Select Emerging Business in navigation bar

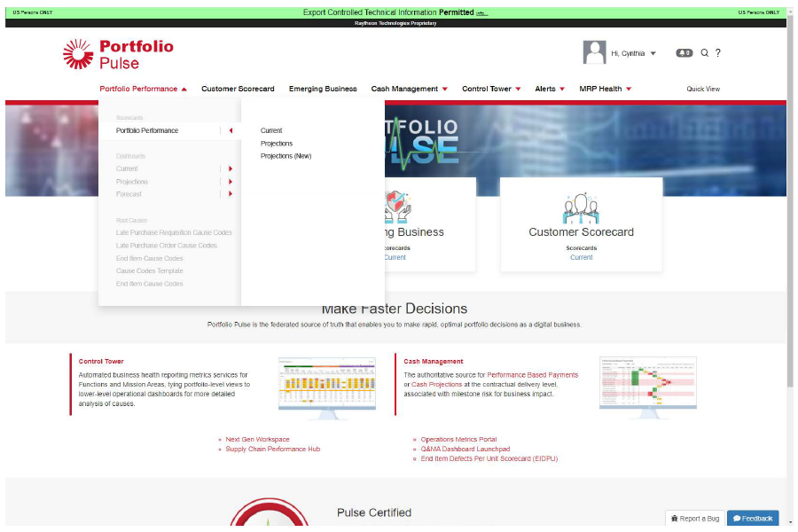point(323,89)
